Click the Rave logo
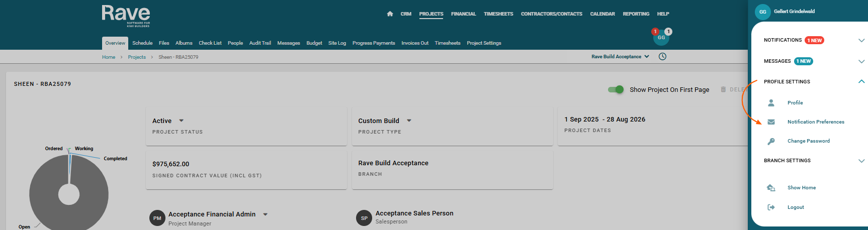Viewport: 868px width, 230px height. point(126,16)
